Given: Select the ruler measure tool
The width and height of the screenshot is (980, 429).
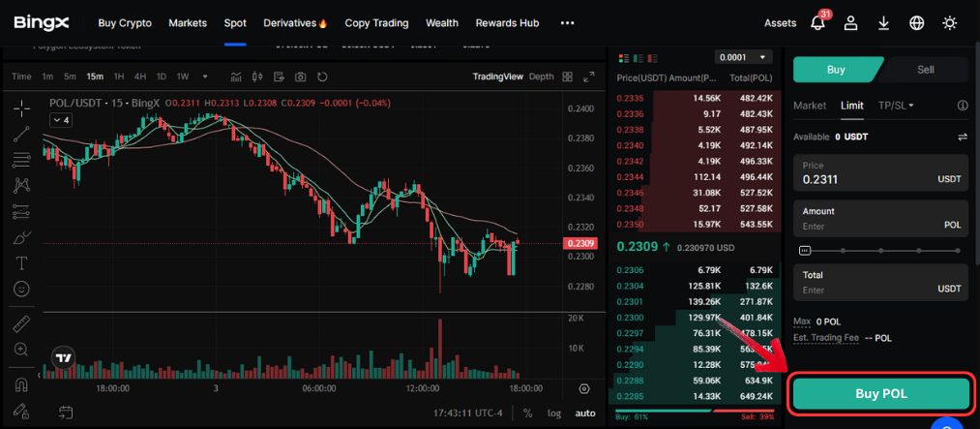Looking at the screenshot, I should (x=22, y=323).
